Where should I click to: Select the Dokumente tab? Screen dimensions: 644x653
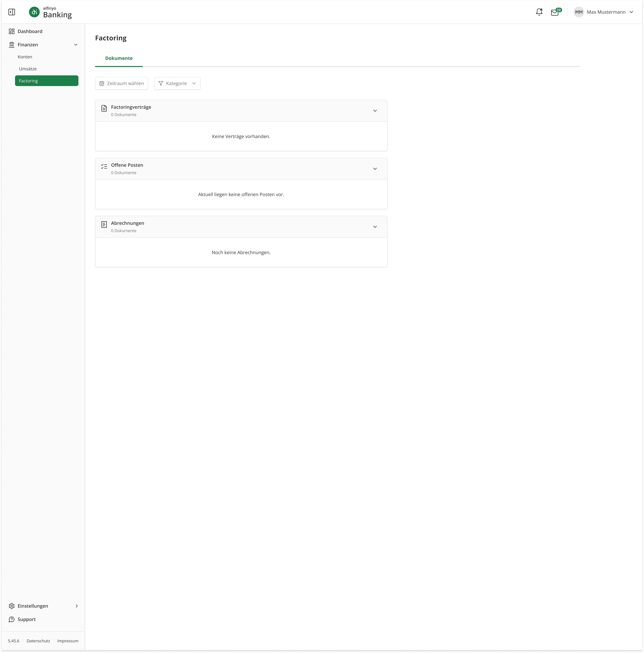(x=119, y=58)
